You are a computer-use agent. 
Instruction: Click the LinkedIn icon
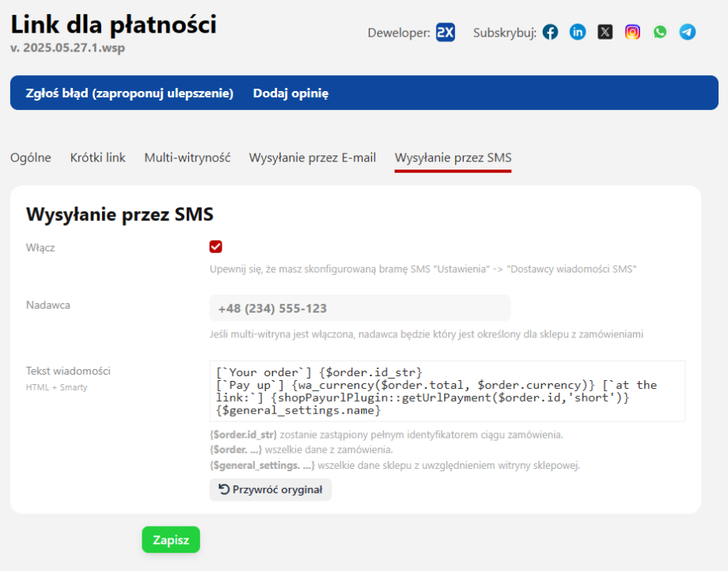pos(578,32)
